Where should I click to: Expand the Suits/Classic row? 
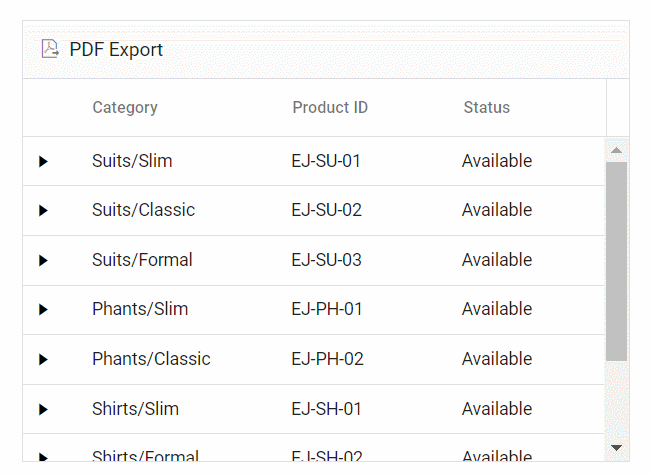pos(43,210)
